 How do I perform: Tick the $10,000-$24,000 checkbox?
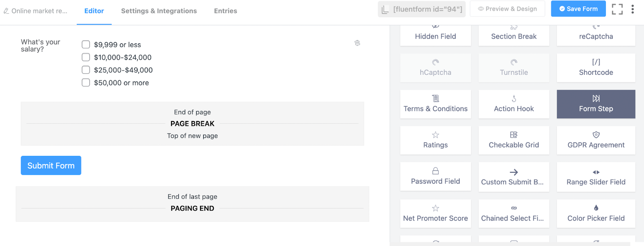pos(86,57)
